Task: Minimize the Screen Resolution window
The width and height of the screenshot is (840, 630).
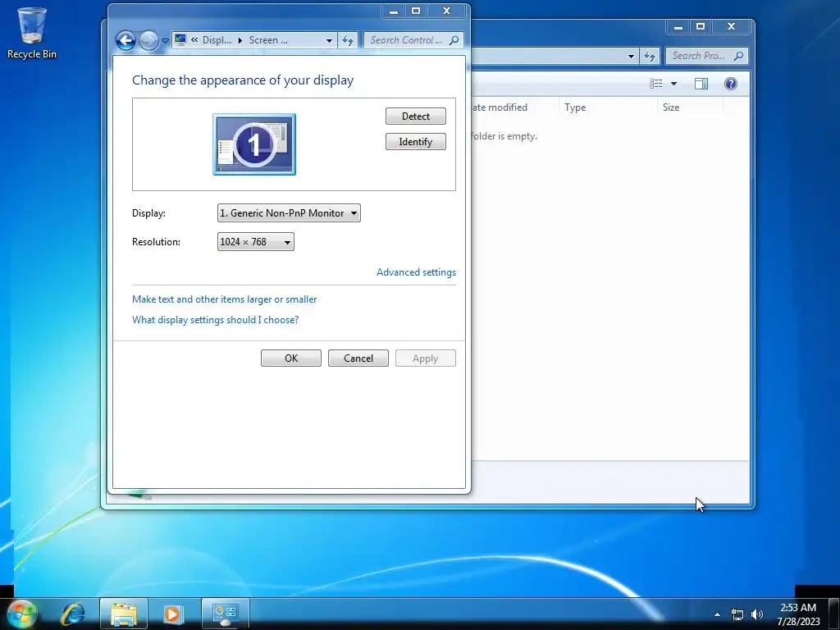Action: pos(394,11)
